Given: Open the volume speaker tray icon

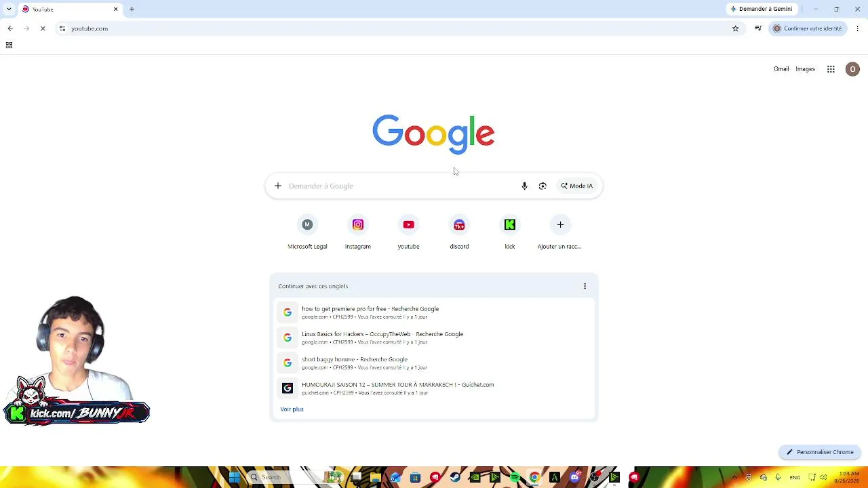Looking at the screenshot, I should click(823, 477).
